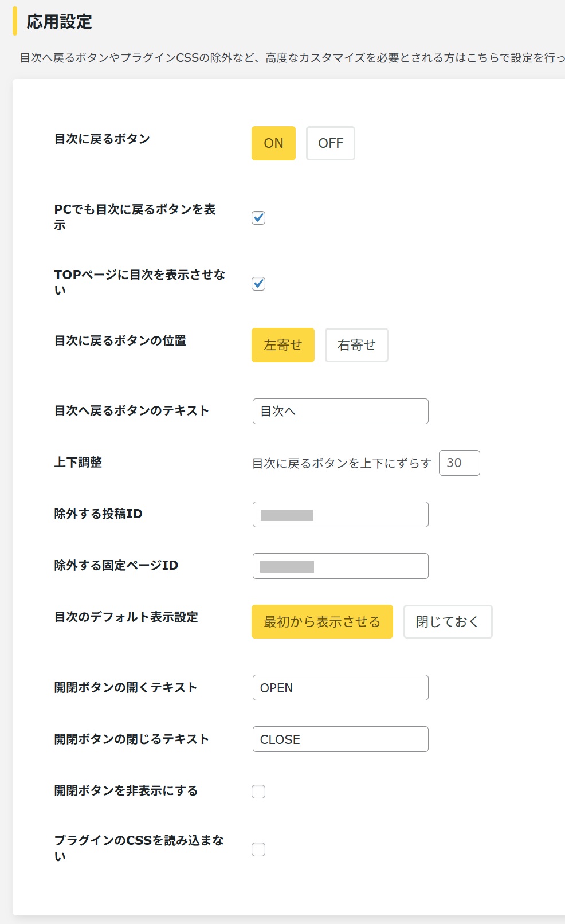The height and width of the screenshot is (924, 565).
Task: Click the 開閉ボタンの開くテキスト label
Action: (x=125, y=687)
